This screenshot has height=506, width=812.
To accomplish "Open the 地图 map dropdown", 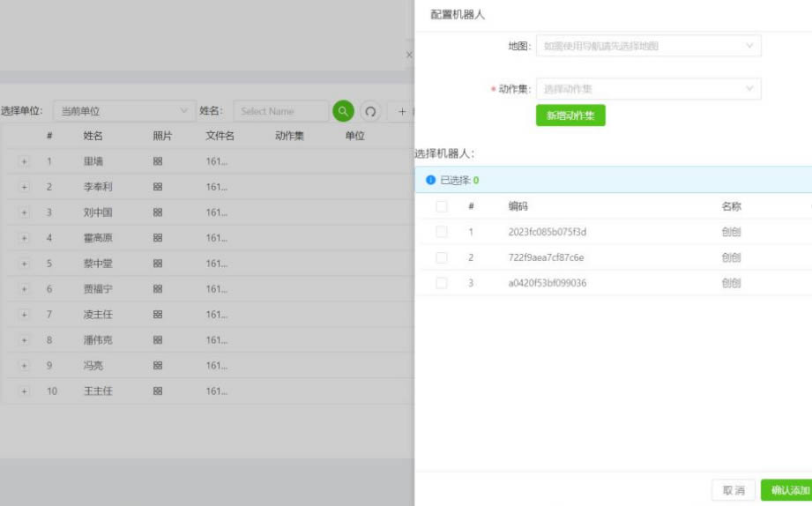I will (648, 46).
